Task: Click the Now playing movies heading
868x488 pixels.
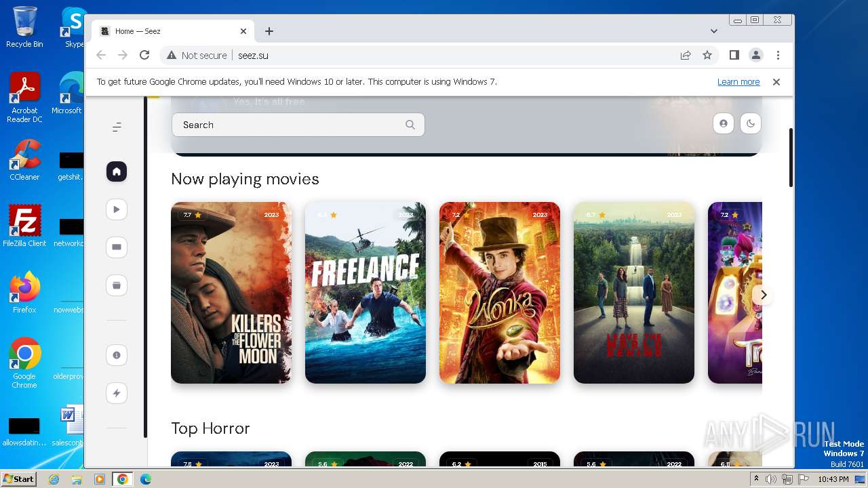Action: (245, 179)
